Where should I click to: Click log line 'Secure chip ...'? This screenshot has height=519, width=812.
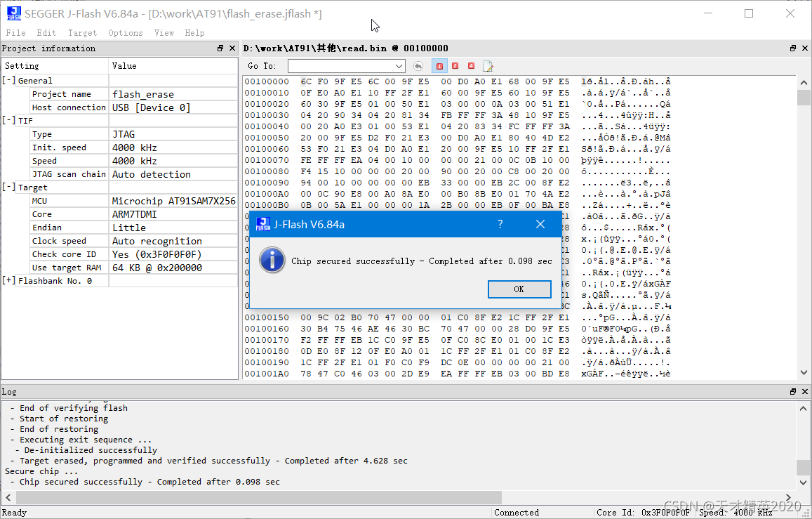point(41,471)
